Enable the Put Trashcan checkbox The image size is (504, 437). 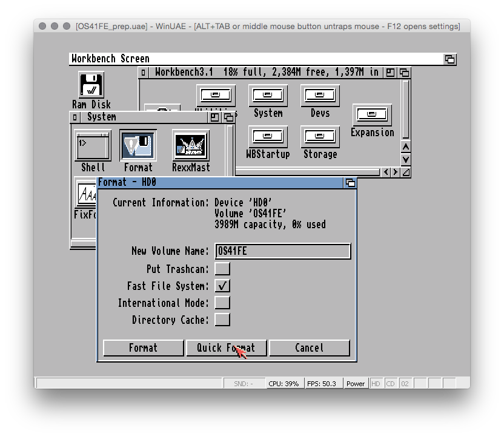(x=222, y=269)
